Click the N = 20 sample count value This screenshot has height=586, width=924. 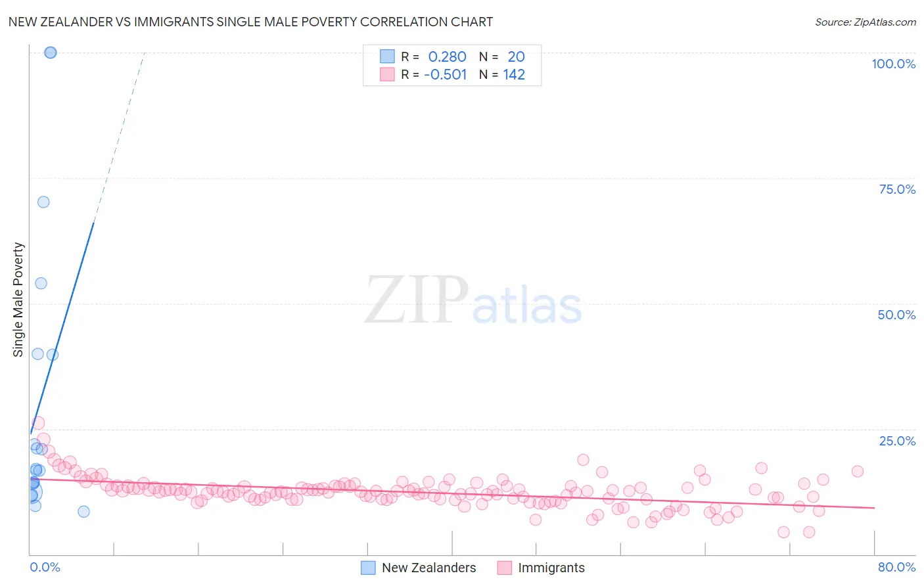tap(502, 56)
